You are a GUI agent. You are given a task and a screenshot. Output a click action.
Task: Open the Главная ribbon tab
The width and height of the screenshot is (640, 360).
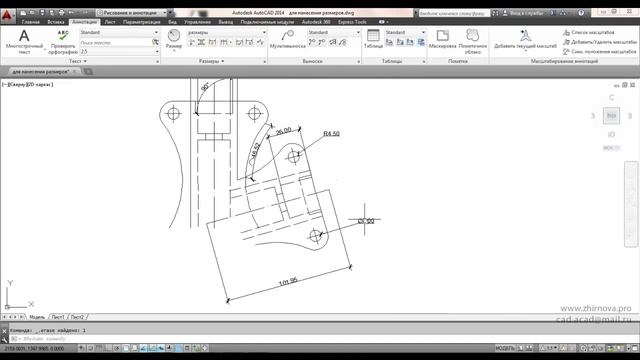(x=31, y=22)
